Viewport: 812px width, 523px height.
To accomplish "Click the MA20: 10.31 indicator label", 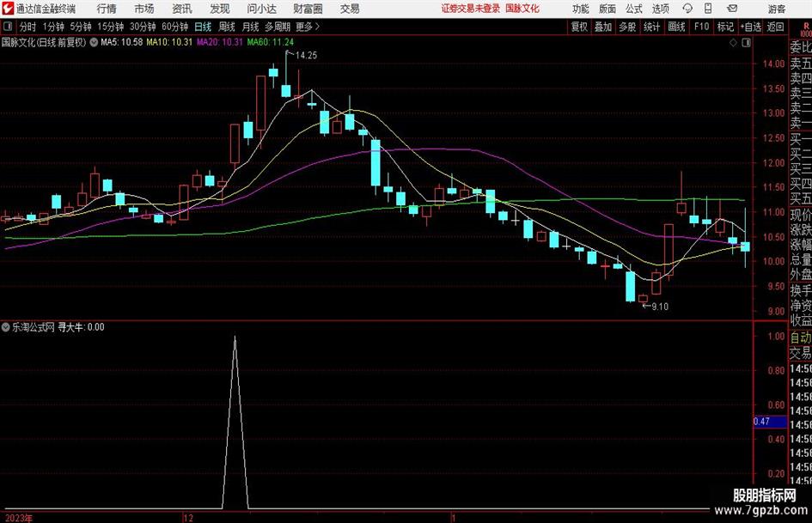I will (220, 42).
